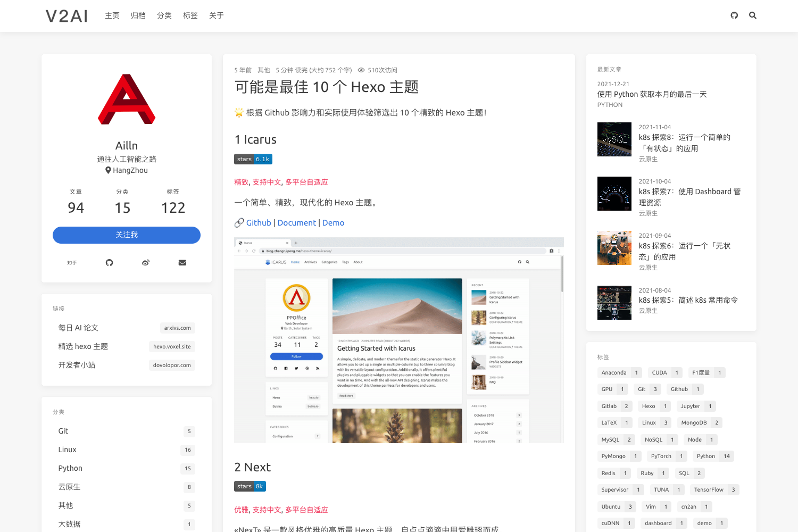Select the NoSQL tag

pos(660,440)
